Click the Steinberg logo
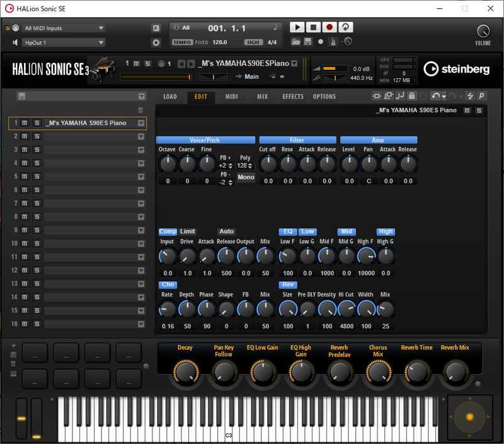This screenshot has width=504, height=444. (456, 69)
